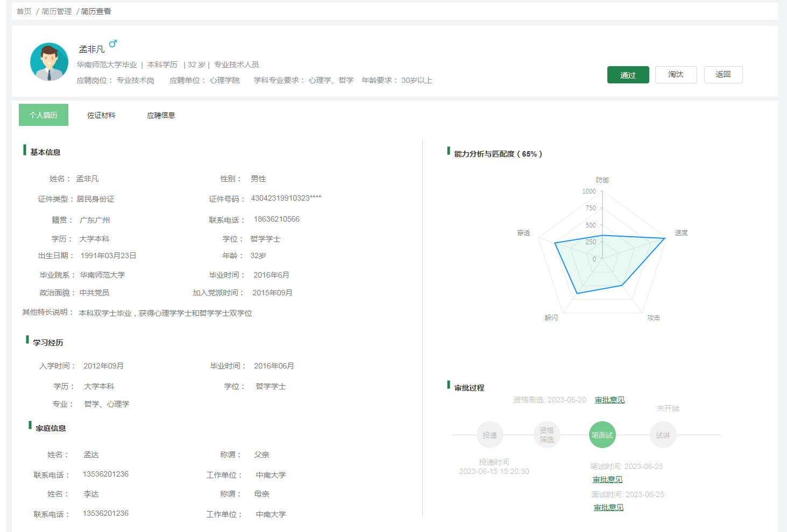Open 审批意见 link under 笔试时间
This screenshot has width=787, height=532.
click(x=607, y=479)
